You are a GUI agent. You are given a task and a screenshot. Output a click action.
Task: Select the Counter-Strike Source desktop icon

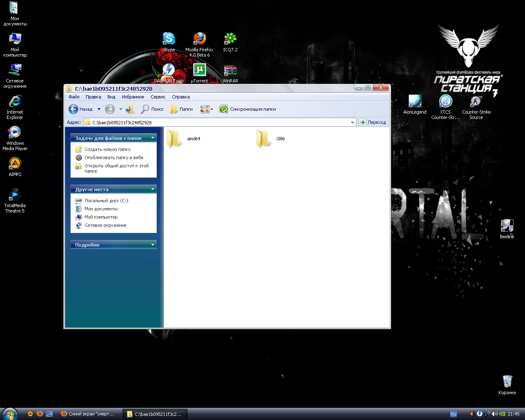pos(476,107)
